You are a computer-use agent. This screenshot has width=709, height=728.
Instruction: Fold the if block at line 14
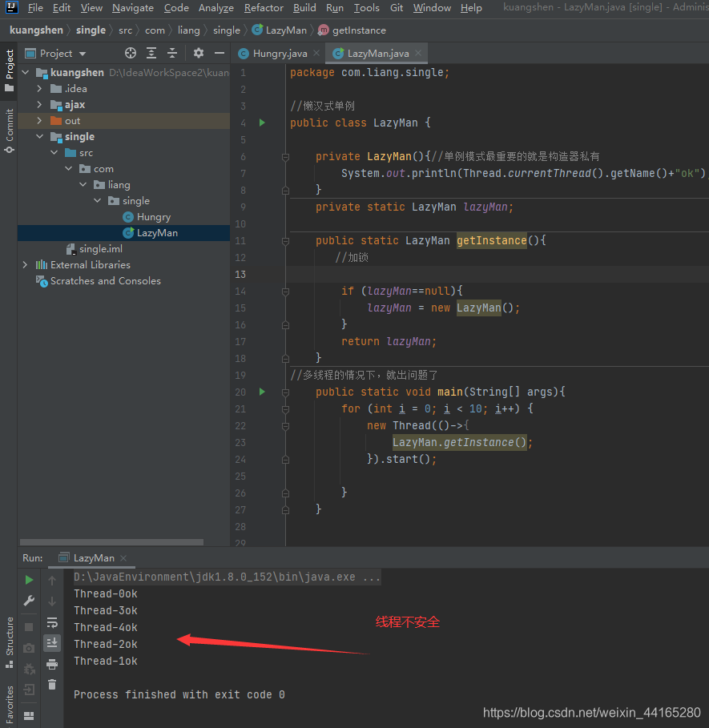tap(285, 292)
